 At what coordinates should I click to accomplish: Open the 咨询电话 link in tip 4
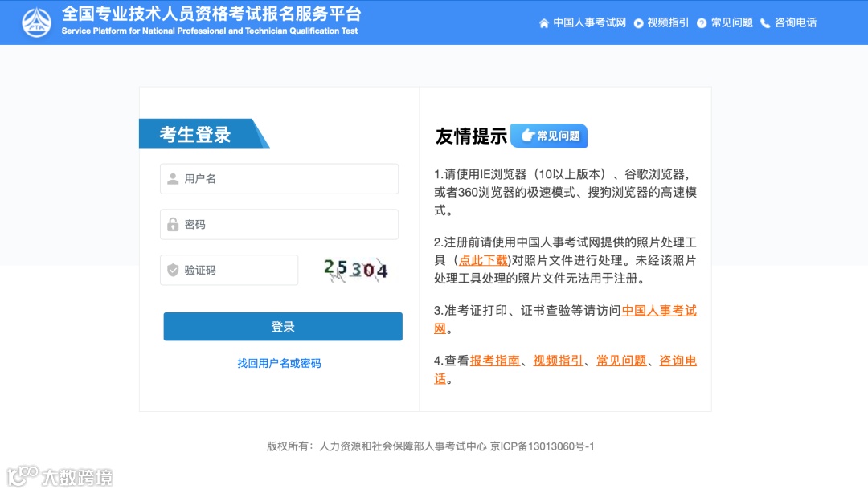click(x=678, y=361)
